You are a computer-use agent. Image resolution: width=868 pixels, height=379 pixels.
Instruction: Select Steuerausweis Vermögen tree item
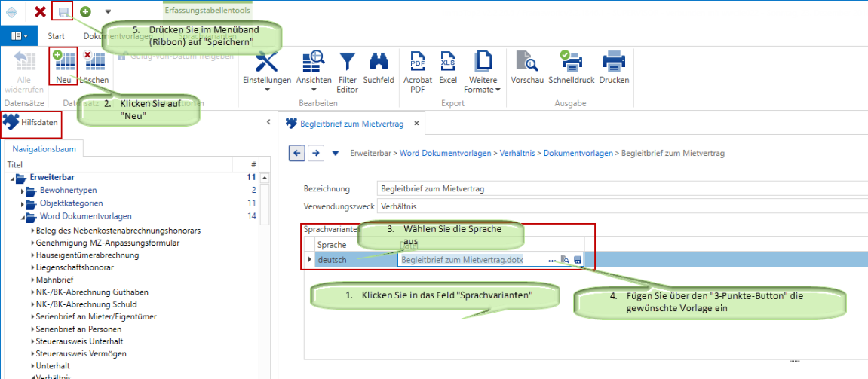pos(81,353)
